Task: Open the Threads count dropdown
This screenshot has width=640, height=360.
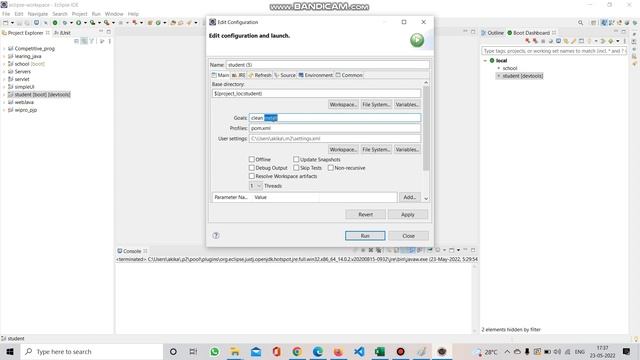Action: pos(256,186)
